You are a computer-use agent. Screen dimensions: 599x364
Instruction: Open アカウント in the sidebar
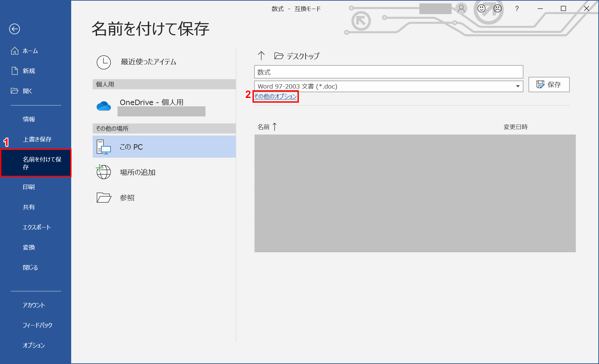tap(34, 305)
